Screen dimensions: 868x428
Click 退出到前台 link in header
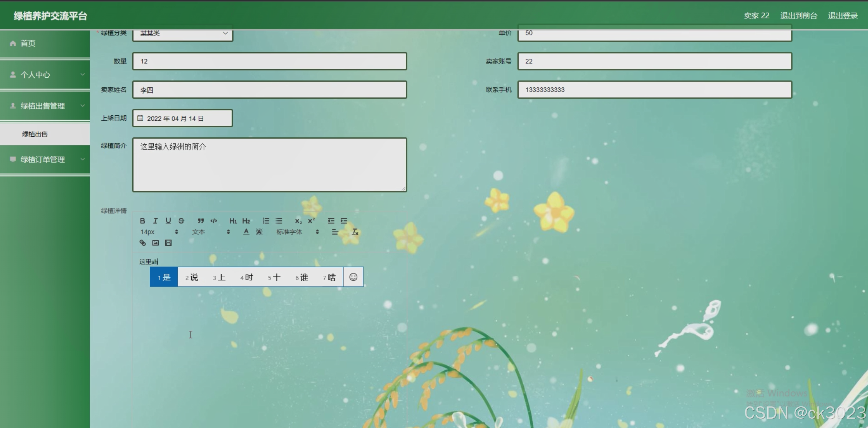[x=798, y=16]
